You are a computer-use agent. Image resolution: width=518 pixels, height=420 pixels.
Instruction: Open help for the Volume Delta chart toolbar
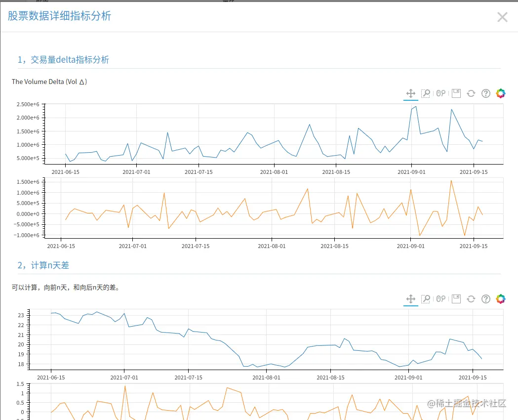pyautogui.click(x=486, y=93)
